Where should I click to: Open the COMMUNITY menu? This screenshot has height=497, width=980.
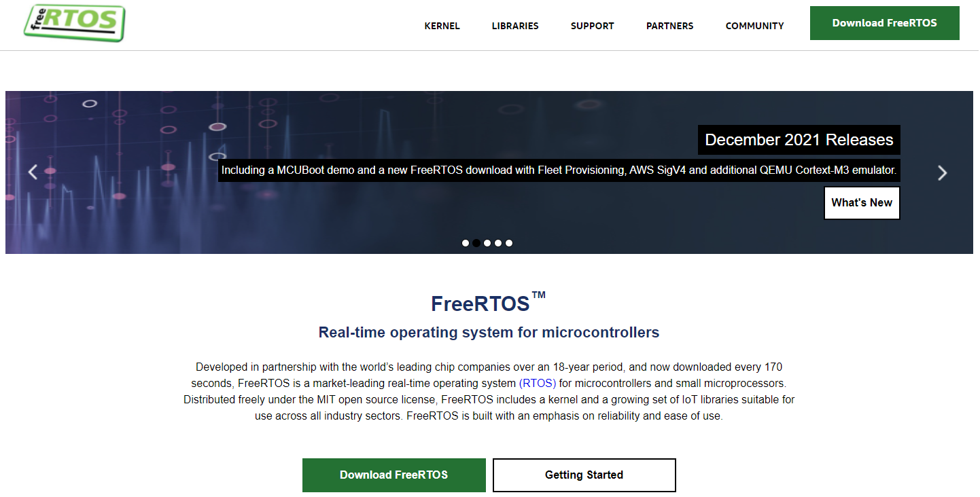click(754, 26)
